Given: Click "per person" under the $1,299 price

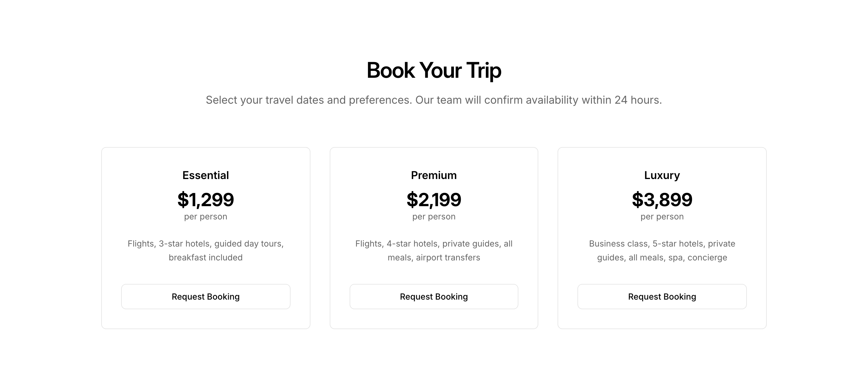Looking at the screenshot, I should pyautogui.click(x=206, y=216).
